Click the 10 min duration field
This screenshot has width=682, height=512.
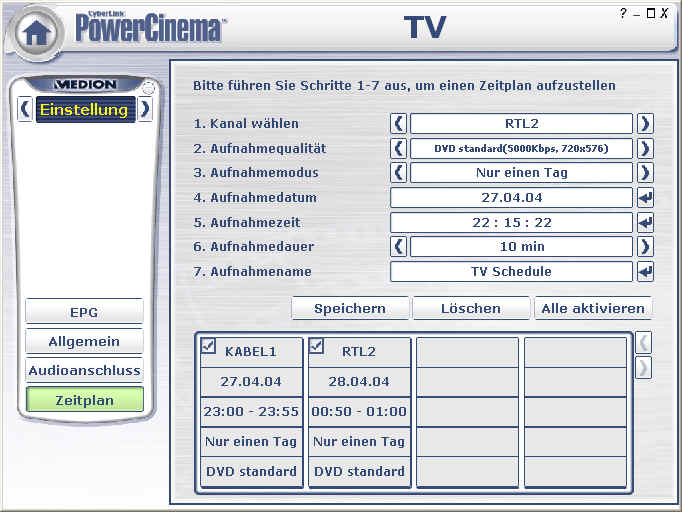point(521,247)
